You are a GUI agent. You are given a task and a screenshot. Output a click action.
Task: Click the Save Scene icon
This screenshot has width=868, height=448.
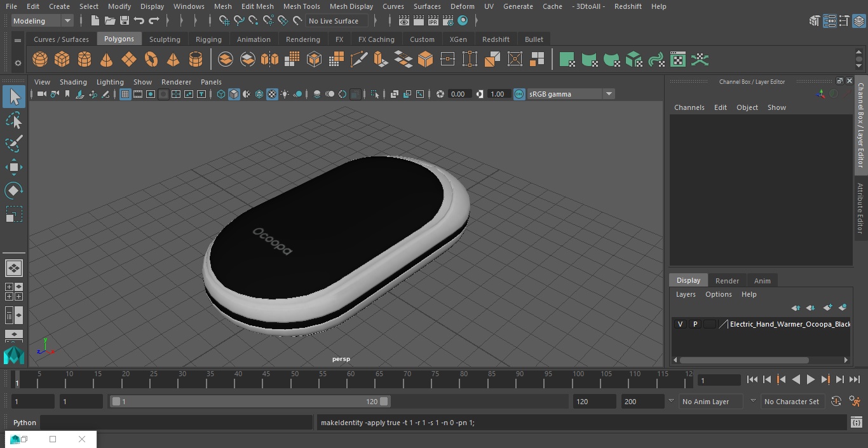click(125, 21)
